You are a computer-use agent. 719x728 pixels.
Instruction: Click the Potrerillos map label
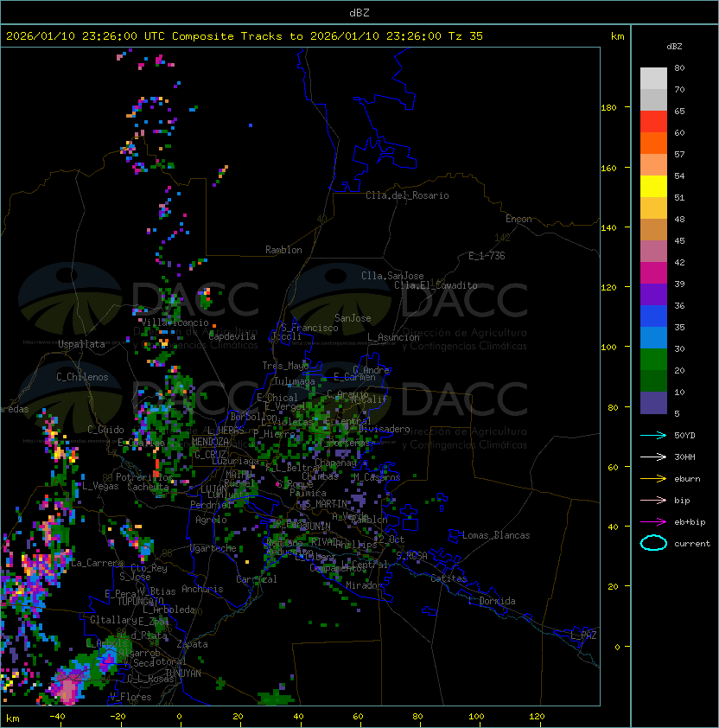[x=144, y=477]
